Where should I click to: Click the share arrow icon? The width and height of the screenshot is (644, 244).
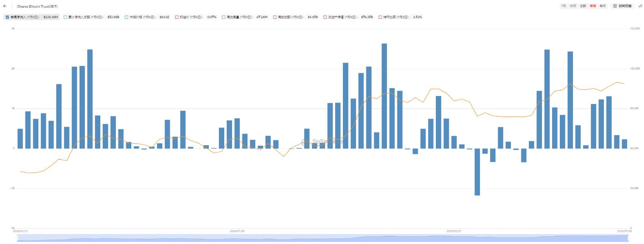640,6
